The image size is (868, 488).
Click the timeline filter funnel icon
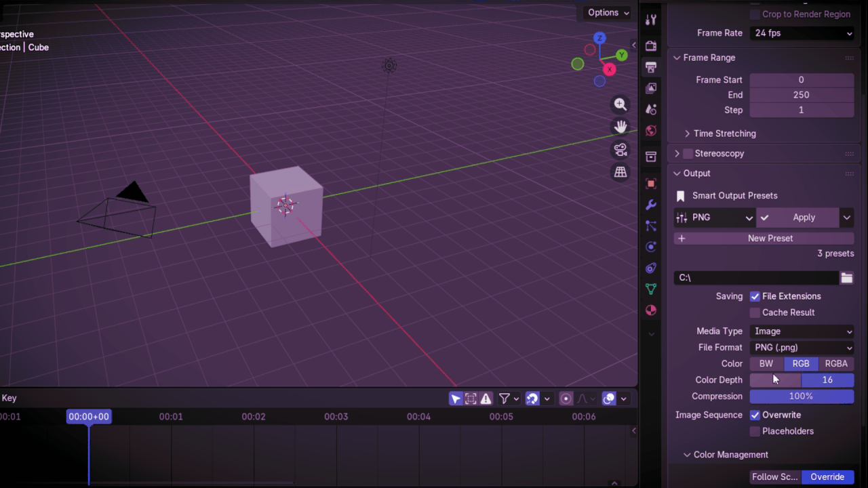[x=505, y=399]
